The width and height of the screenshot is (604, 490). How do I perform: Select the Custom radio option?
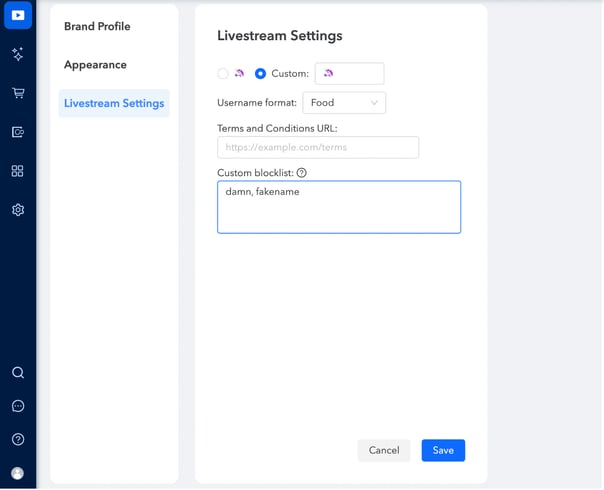click(x=260, y=74)
